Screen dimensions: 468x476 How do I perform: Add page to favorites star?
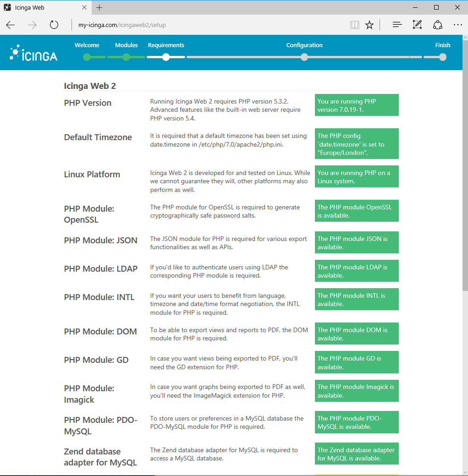coord(369,25)
